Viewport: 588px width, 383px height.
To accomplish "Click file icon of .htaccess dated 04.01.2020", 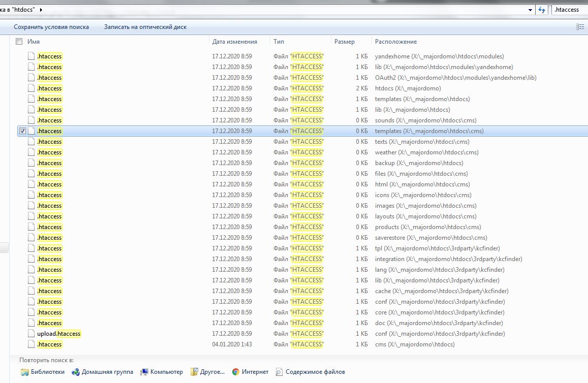I will click(32, 344).
